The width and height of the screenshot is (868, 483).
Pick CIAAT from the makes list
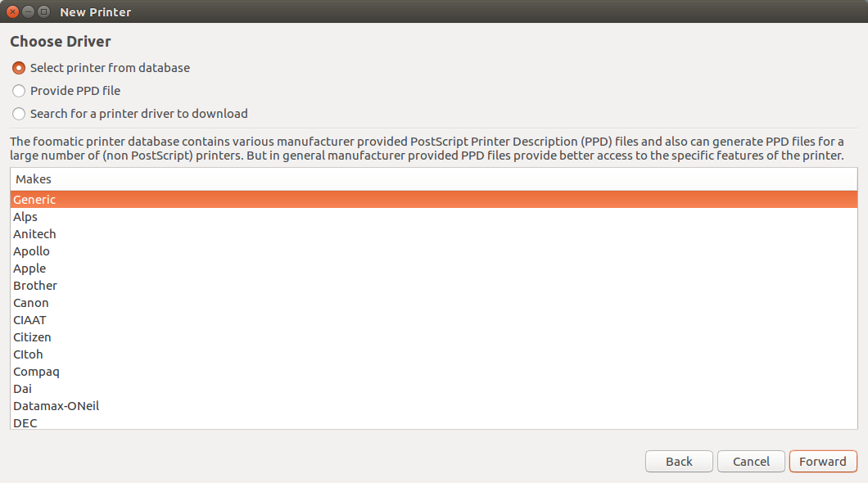[433, 320]
